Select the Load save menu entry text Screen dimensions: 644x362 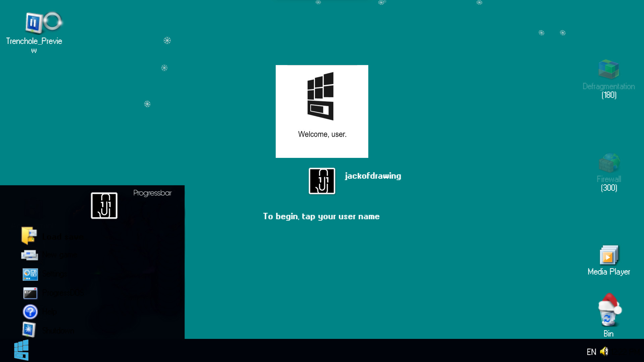pyautogui.click(x=63, y=237)
